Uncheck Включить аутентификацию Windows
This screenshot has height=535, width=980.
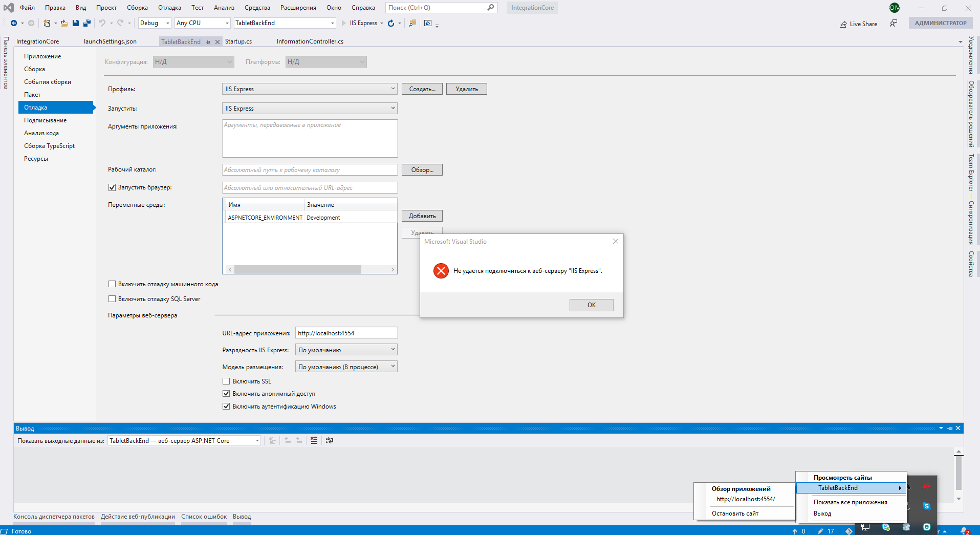pos(226,406)
